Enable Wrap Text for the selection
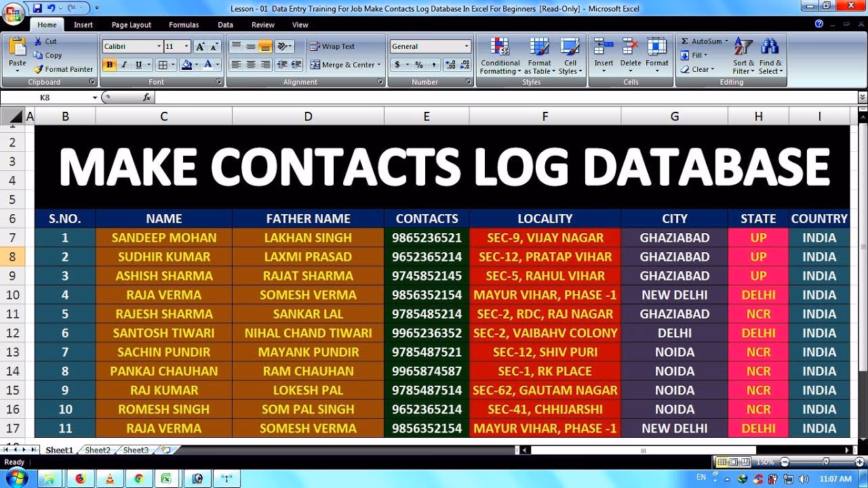 [315, 46]
